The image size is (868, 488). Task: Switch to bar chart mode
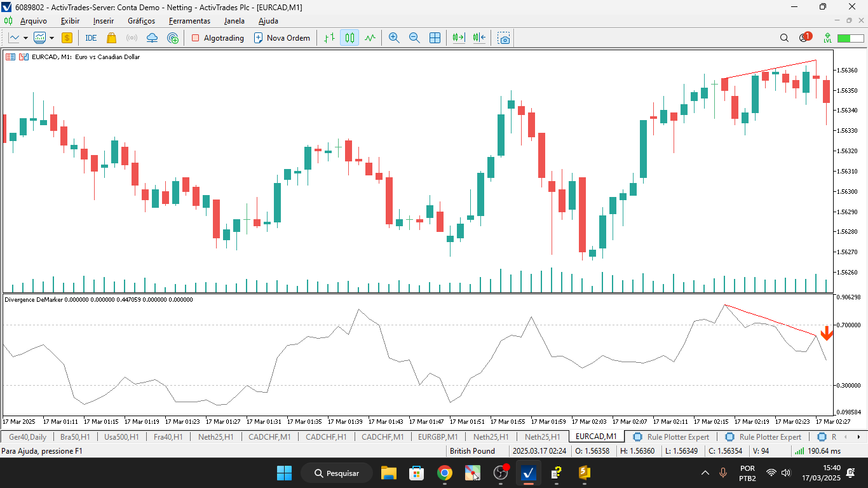[329, 37]
